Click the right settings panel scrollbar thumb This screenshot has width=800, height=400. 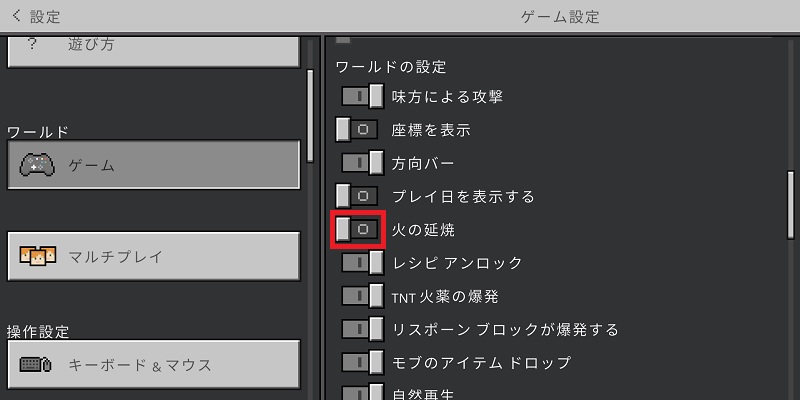pyautogui.click(x=791, y=205)
